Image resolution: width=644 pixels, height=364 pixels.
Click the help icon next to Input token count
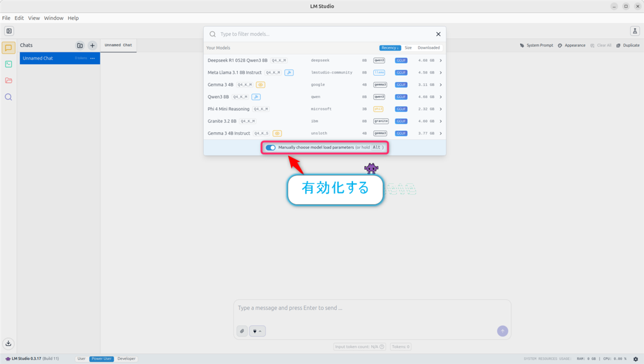point(382,347)
